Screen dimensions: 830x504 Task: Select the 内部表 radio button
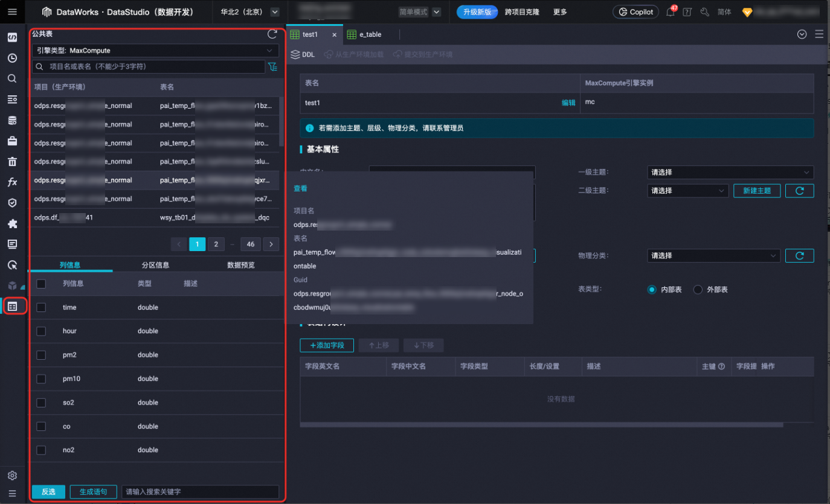[652, 290]
